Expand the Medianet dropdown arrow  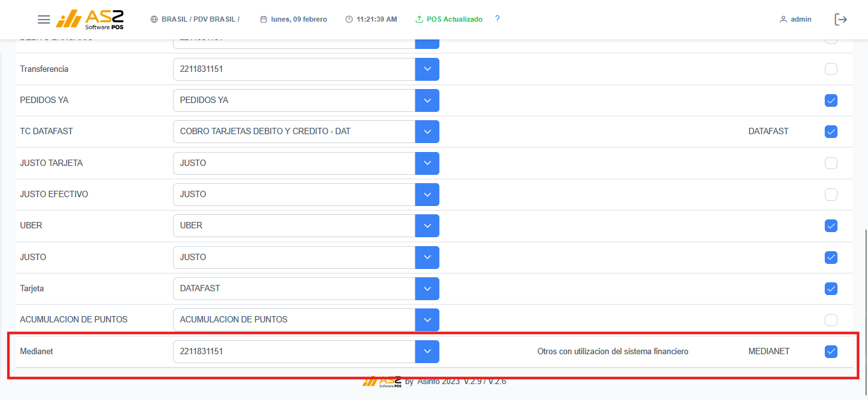point(427,351)
